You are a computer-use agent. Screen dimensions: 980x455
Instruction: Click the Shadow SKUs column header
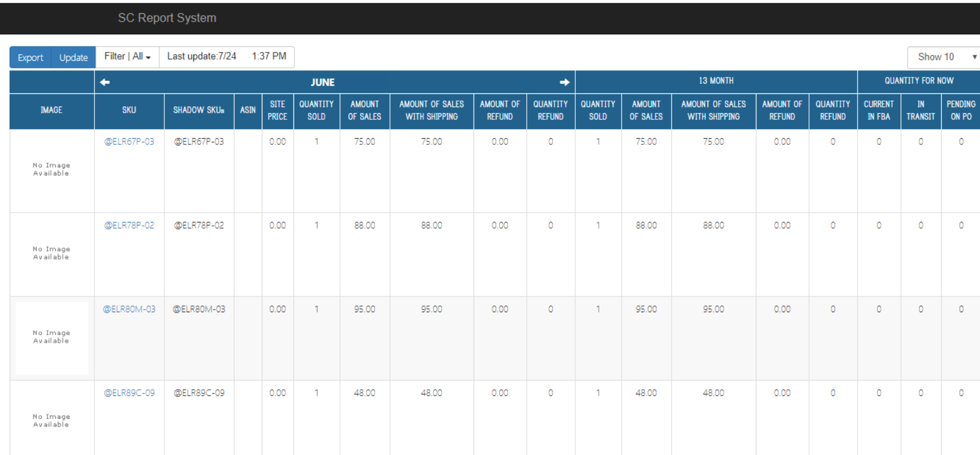click(199, 110)
